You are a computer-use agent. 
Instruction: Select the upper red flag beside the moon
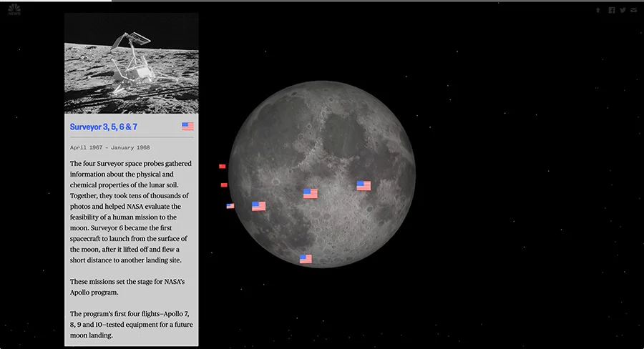click(x=223, y=167)
